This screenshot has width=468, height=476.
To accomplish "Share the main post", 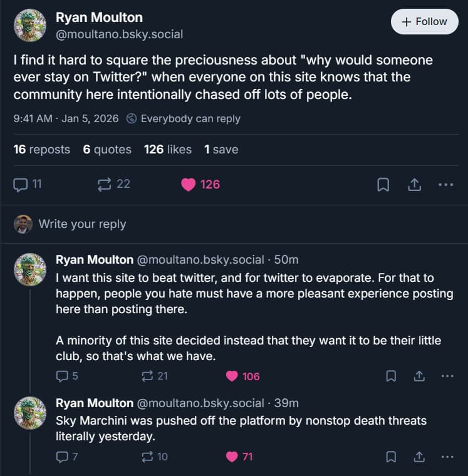I will [x=414, y=185].
